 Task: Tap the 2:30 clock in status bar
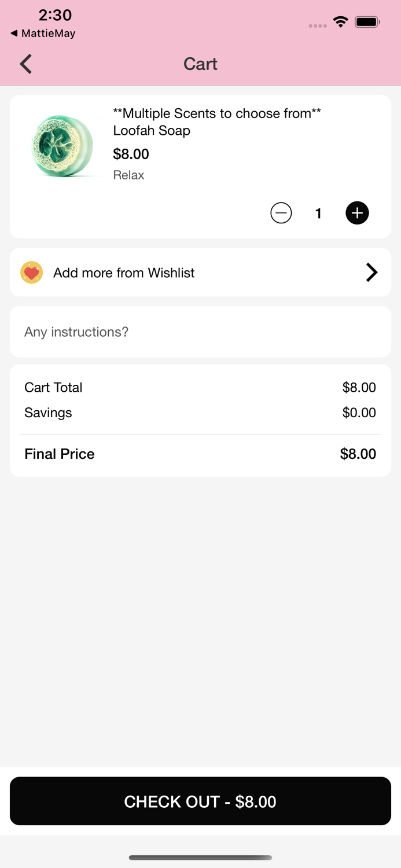[55, 15]
